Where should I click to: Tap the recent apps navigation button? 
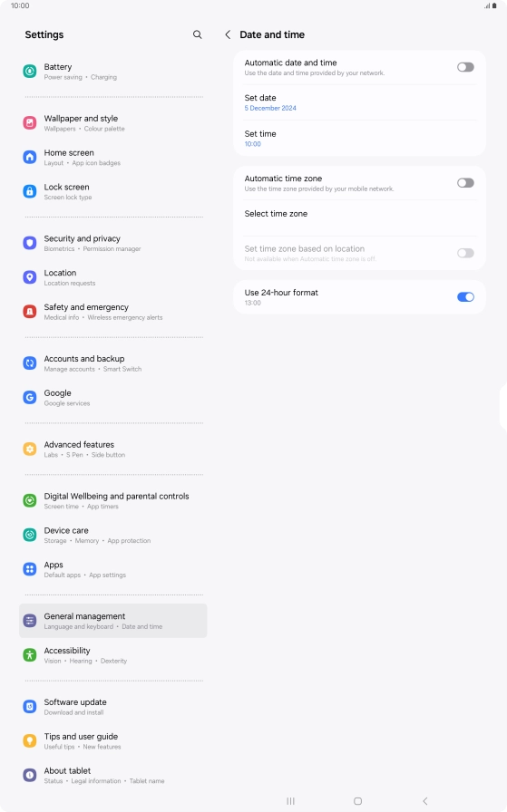click(290, 800)
